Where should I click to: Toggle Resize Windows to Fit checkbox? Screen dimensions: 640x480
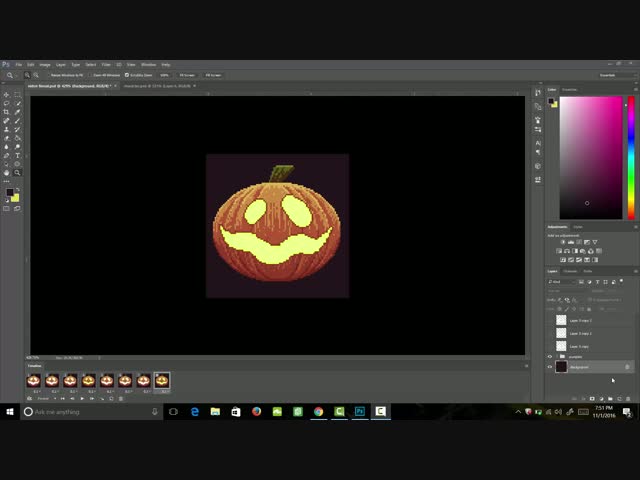click(48, 75)
